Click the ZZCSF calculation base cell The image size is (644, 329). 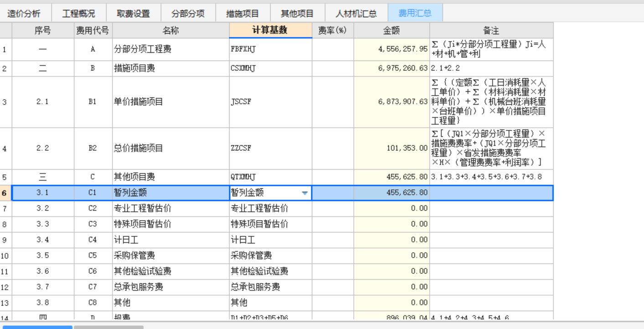271,149
